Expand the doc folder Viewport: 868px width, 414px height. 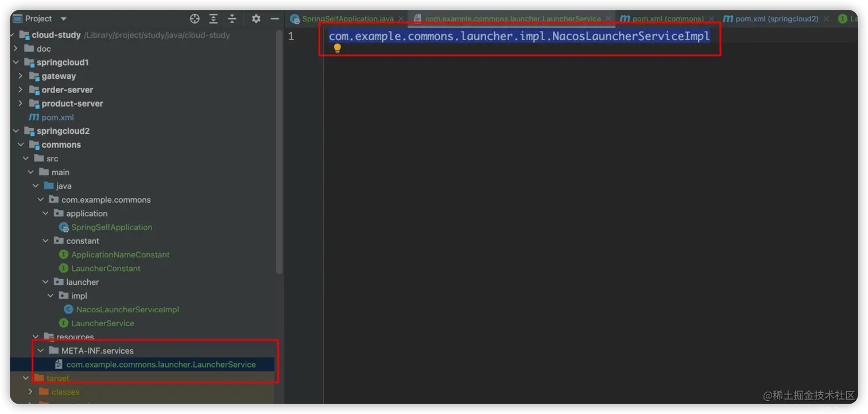tap(16, 49)
